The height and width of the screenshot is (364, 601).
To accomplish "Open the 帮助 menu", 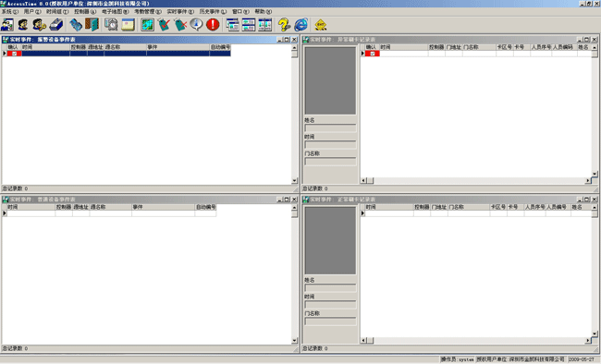I will click(x=263, y=11).
